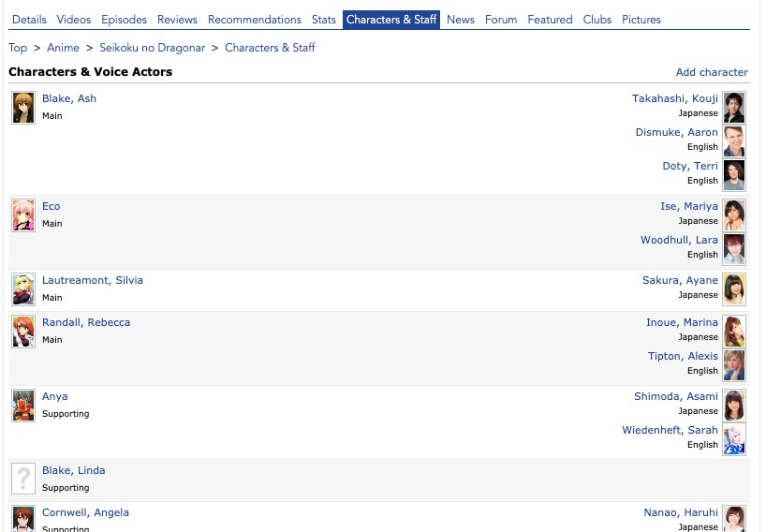Open Sakura, Ayane's profile link
This screenshot has width=766, height=532.
[x=680, y=280]
